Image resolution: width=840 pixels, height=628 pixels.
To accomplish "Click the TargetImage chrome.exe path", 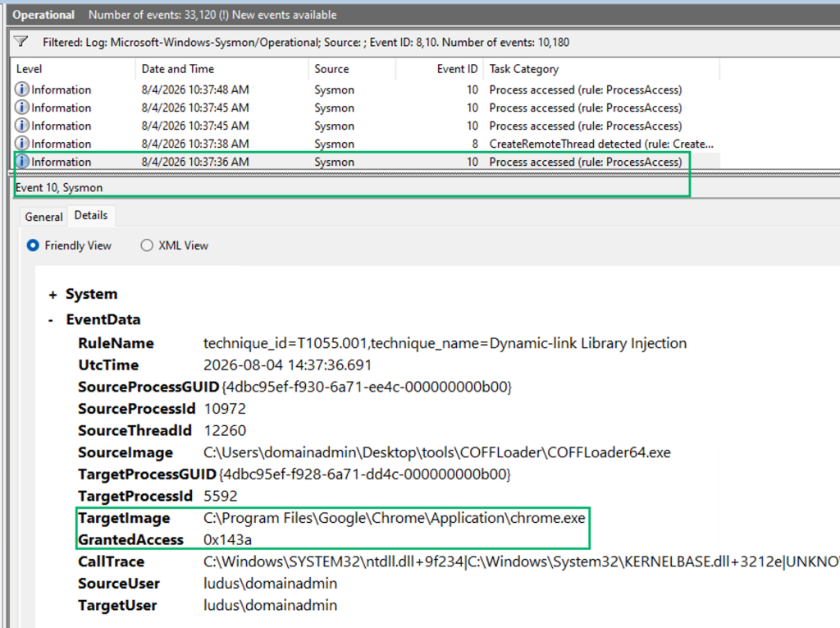I will [x=395, y=518].
